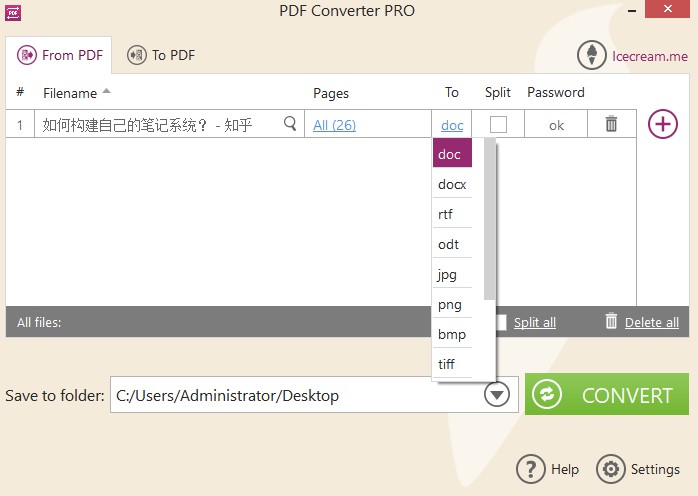The height and width of the screenshot is (496, 698).
Task: Click the Pages column header
Action: [x=331, y=93]
